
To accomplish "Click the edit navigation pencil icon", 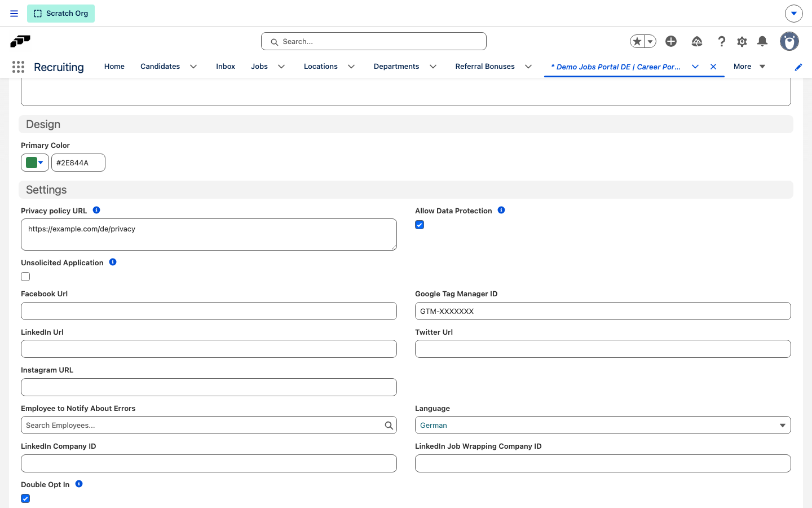I will point(798,67).
